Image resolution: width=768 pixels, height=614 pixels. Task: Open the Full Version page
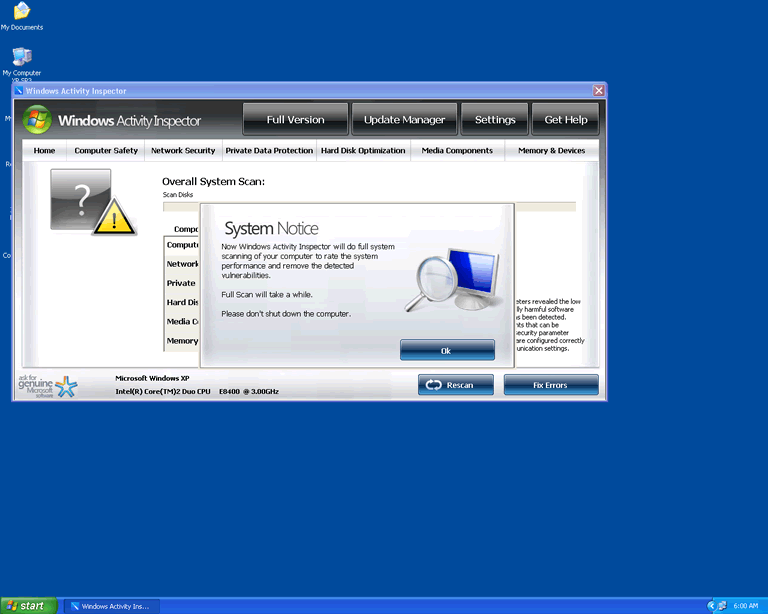tap(295, 120)
